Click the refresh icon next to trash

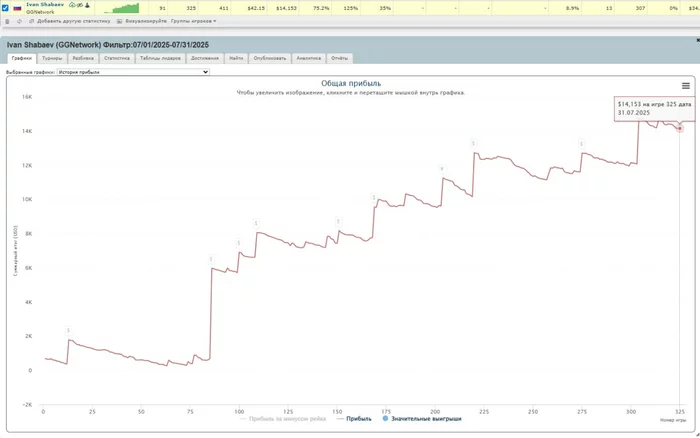pyautogui.click(x=19, y=21)
